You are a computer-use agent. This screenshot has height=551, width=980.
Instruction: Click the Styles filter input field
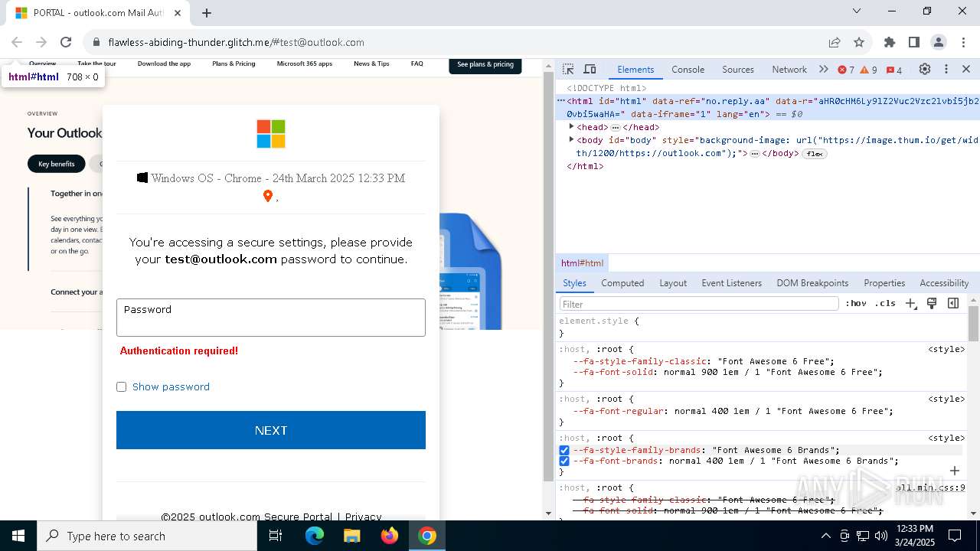(x=699, y=304)
